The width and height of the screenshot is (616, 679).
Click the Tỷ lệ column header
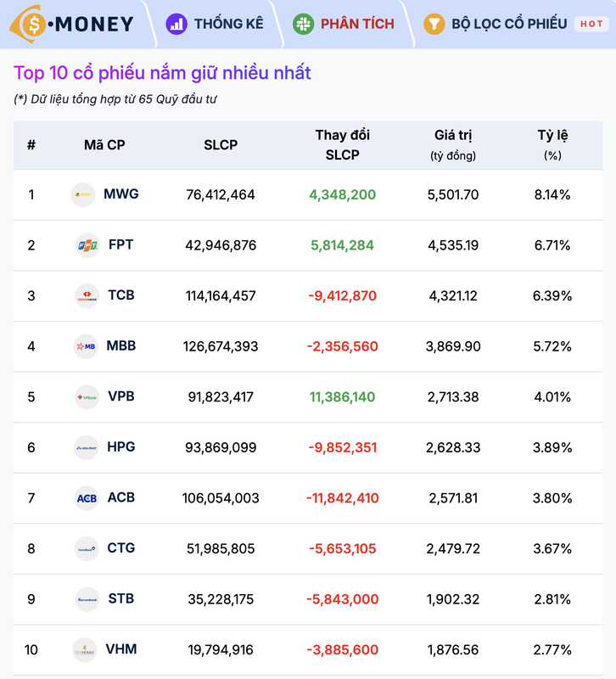(x=553, y=145)
